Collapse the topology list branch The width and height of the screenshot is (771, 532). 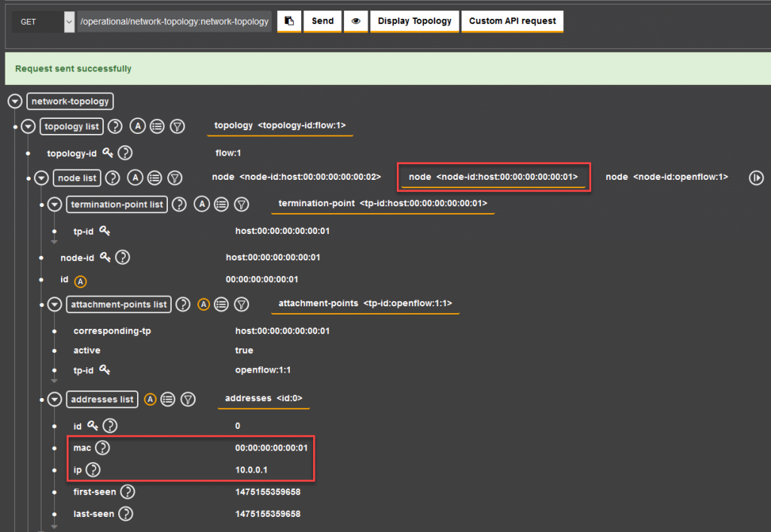pyautogui.click(x=29, y=126)
